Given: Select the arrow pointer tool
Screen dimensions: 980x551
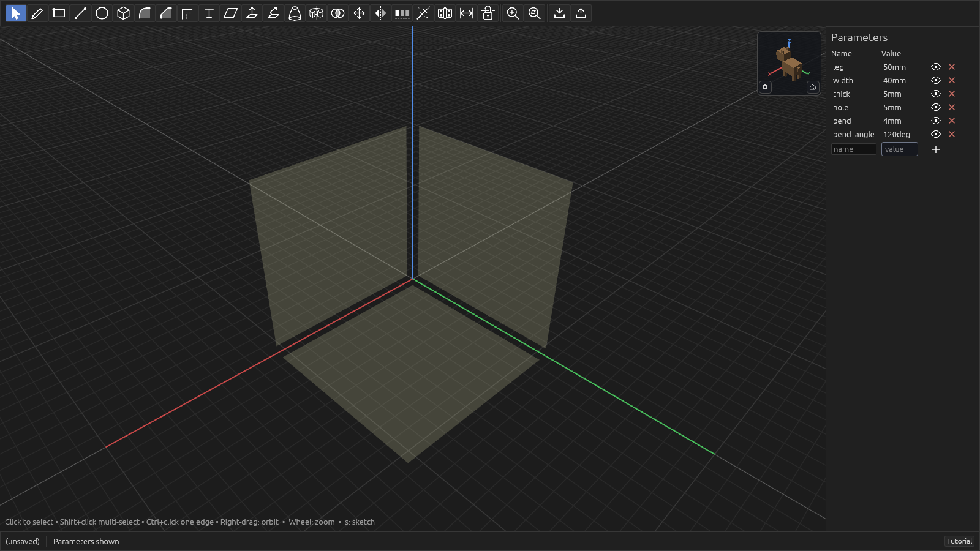Looking at the screenshot, I should (16, 13).
